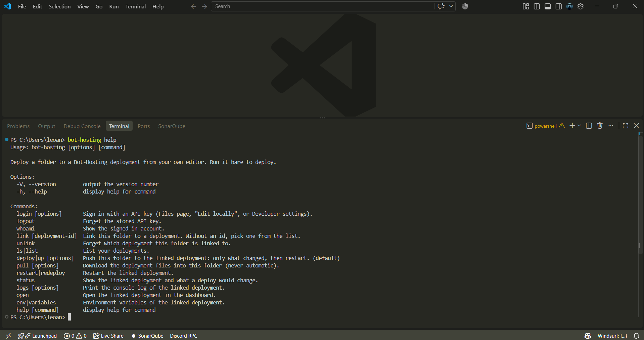Open the Go menu
The height and width of the screenshot is (340, 644).
[x=99, y=6]
